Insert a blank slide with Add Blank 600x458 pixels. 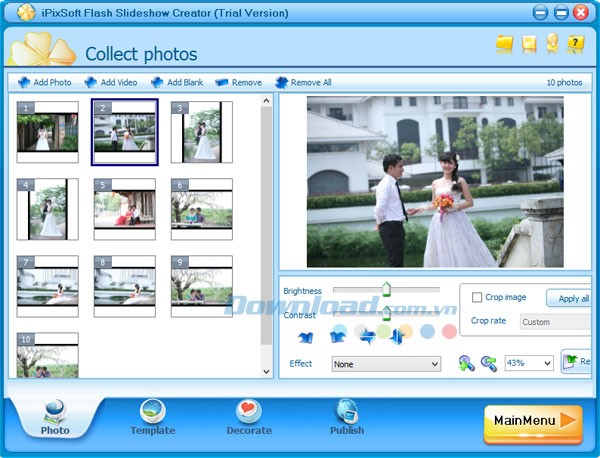pyautogui.click(x=176, y=83)
